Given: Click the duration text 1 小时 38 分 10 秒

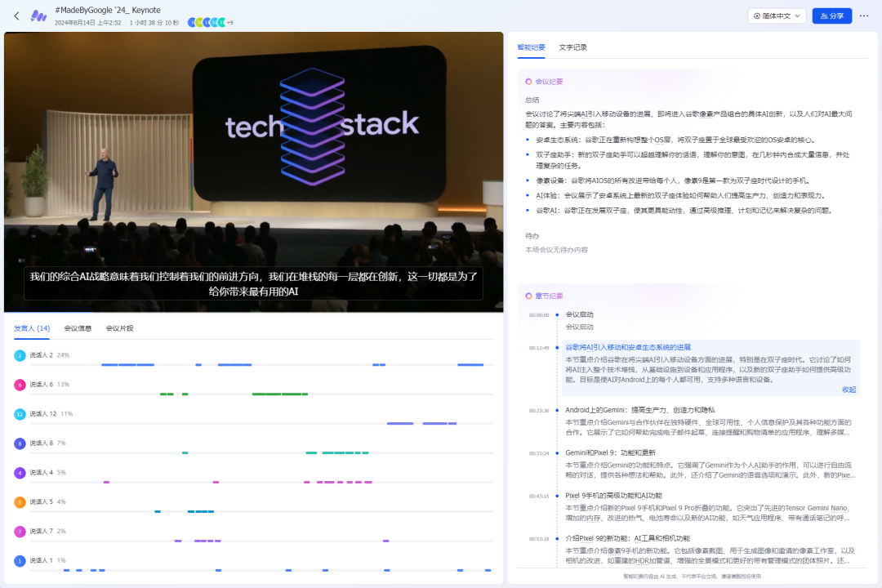Looking at the screenshot, I should click(x=154, y=23).
